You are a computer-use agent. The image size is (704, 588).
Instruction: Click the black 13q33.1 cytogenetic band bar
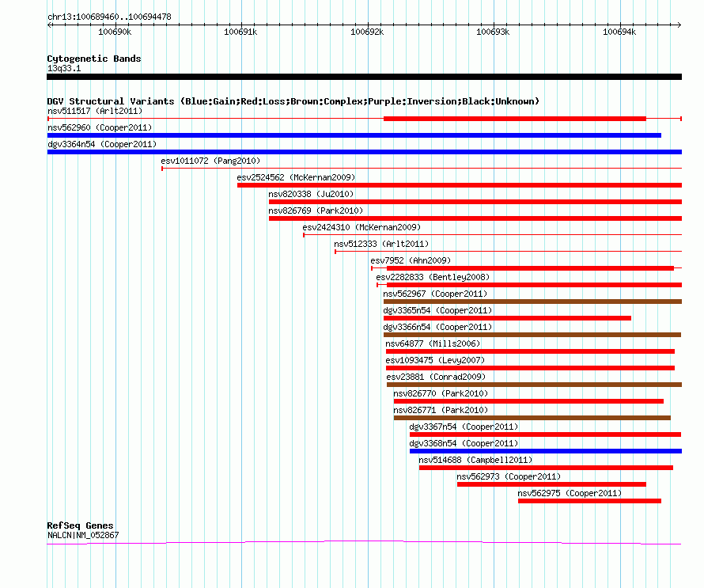[364, 77]
